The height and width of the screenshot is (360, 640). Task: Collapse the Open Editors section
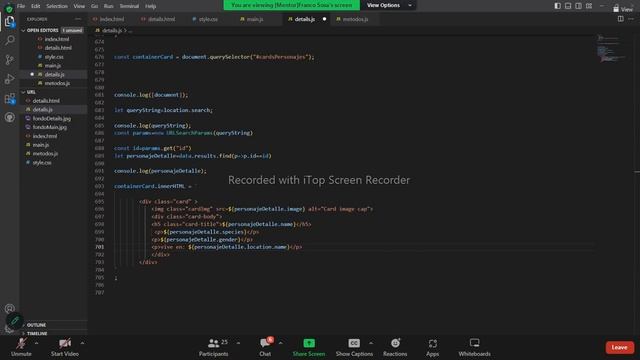tap(53, 30)
